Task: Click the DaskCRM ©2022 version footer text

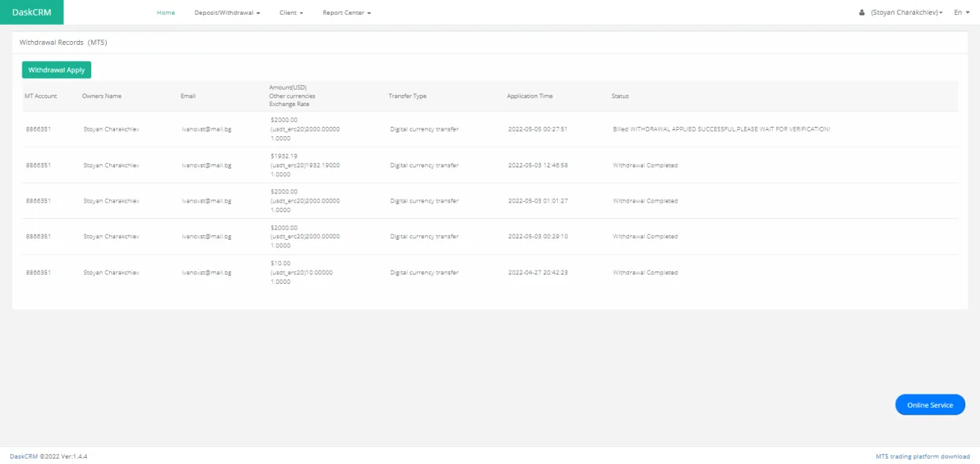Action: tap(48, 456)
